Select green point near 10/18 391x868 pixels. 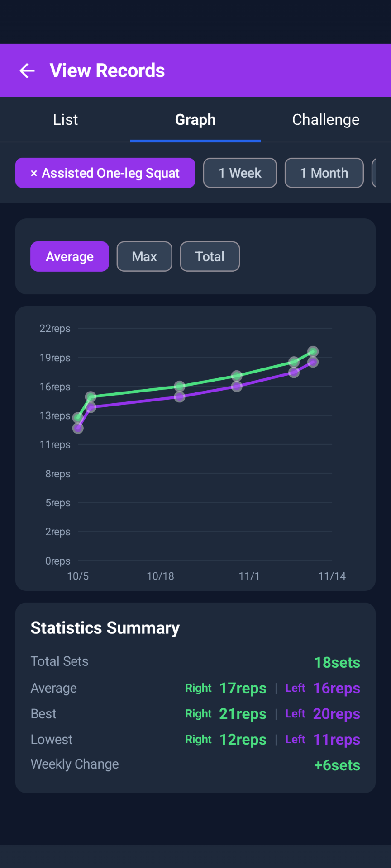click(x=180, y=386)
